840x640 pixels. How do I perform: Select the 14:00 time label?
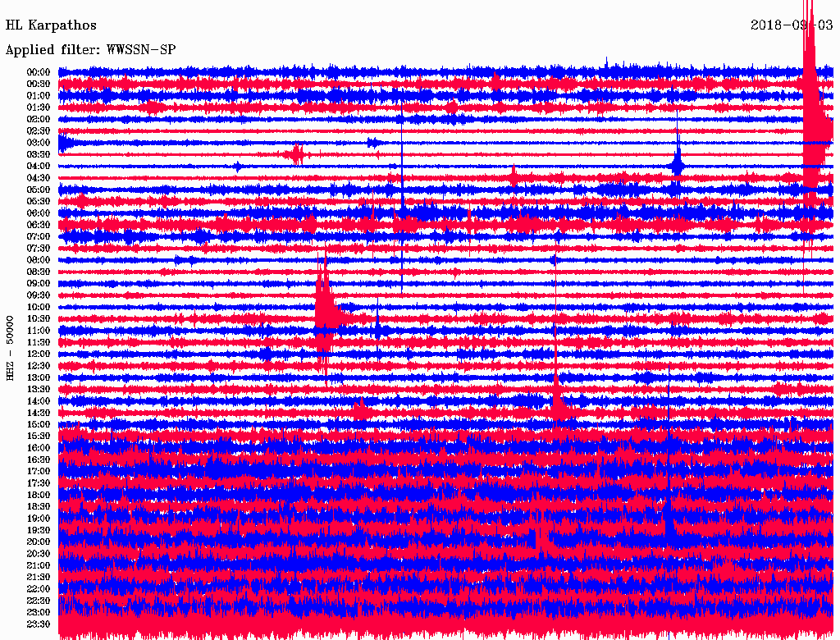(x=38, y=401)
